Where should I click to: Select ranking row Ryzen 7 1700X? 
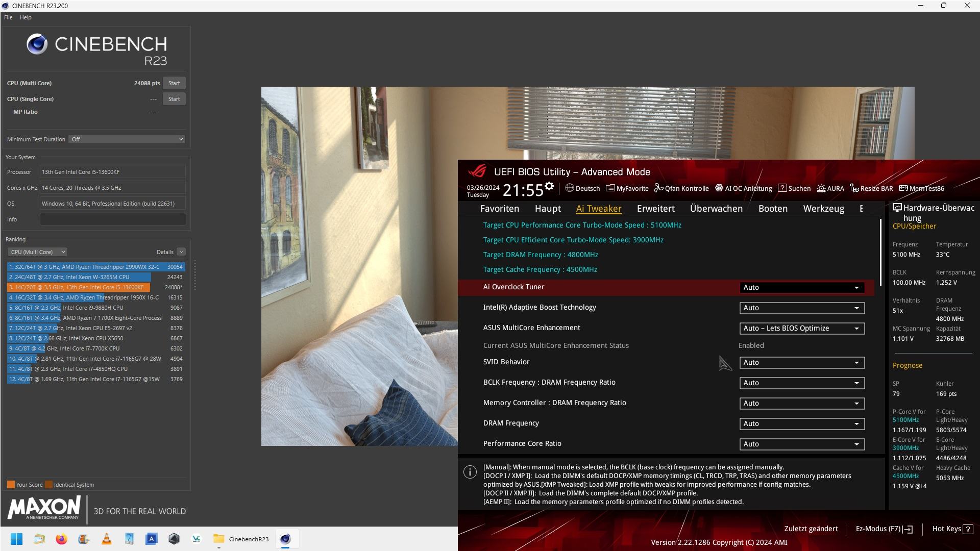[x=95, y=318]
